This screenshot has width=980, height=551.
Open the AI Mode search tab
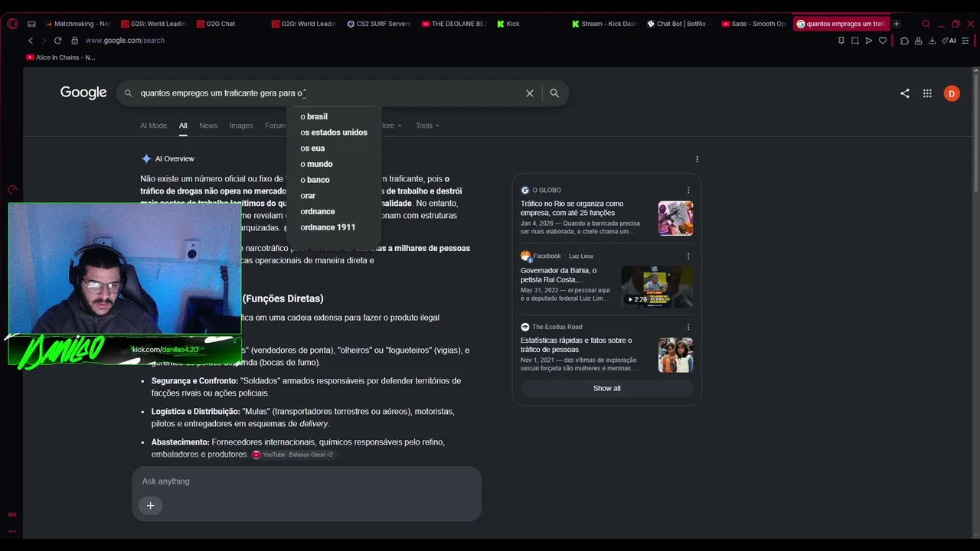click(x=153, y=126)
